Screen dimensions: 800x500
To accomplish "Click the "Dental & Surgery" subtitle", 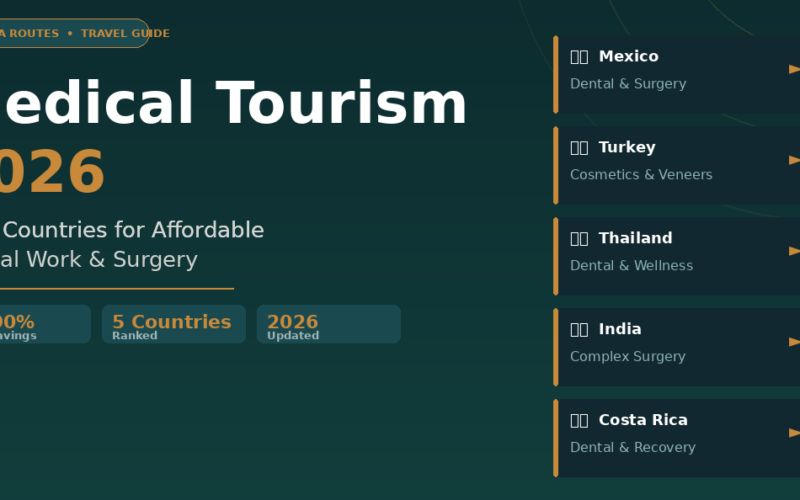I will click(628, 84).
